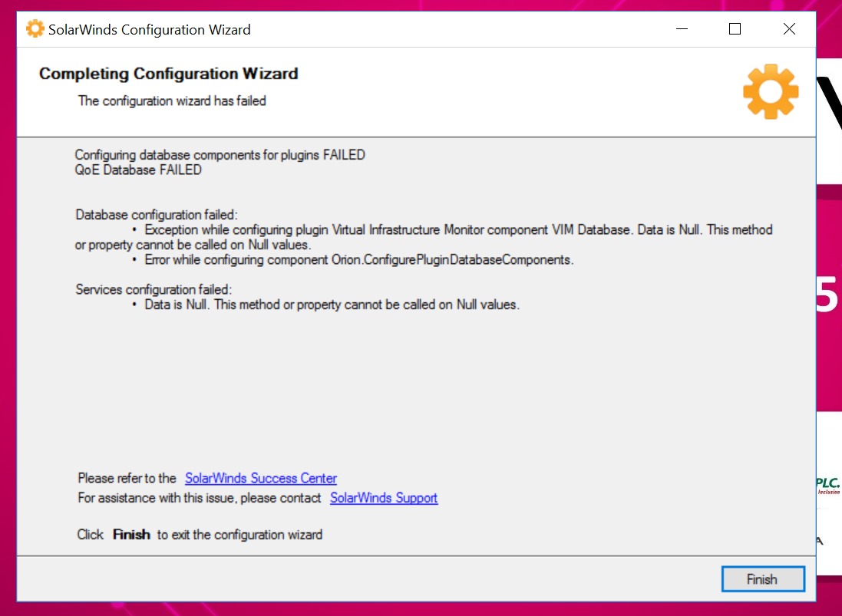
Task: Click 'Configuring database components for plugins FAILED' line
Action: pyautogui.click(x=220, y=154)
